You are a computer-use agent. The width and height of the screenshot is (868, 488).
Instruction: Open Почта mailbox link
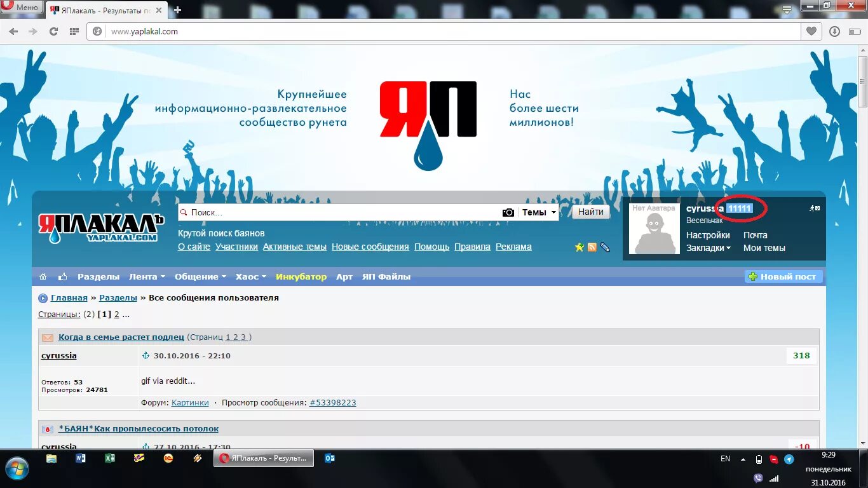coord(756,235)
